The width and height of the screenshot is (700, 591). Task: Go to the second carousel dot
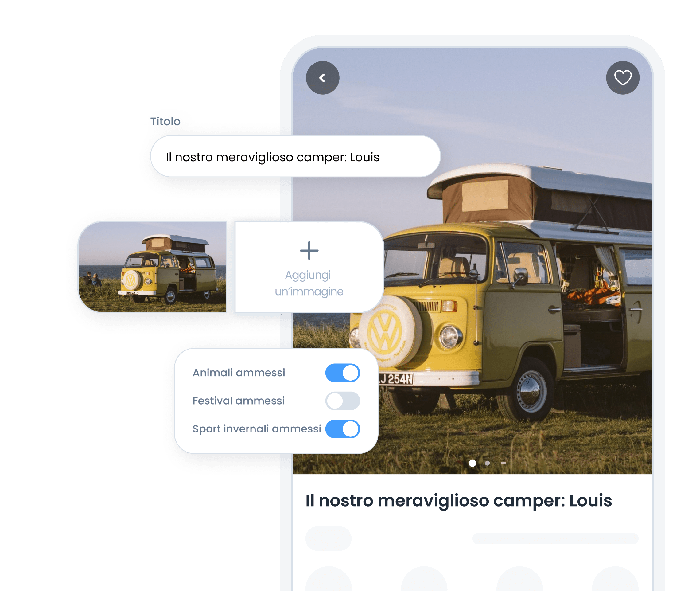[x=487, y=463]
